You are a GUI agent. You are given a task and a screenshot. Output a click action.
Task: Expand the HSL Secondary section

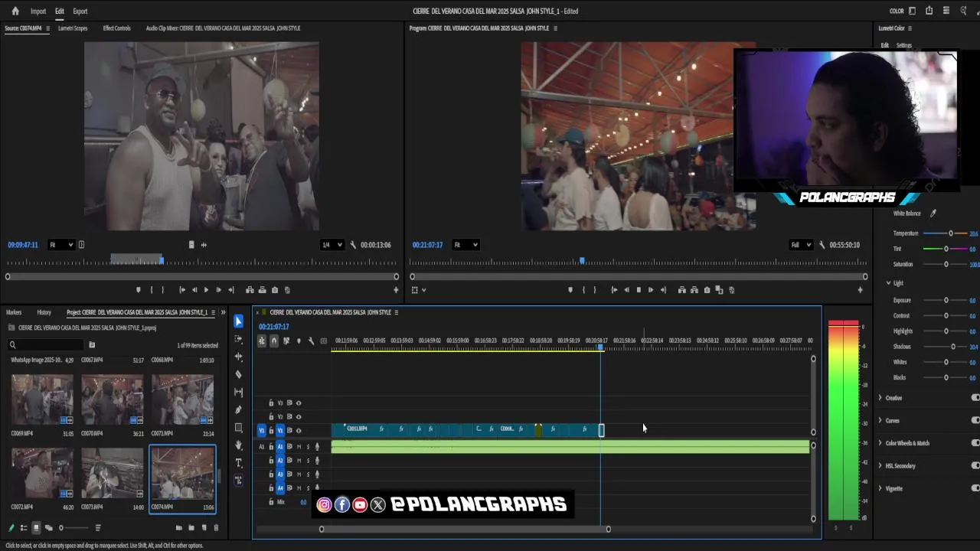[880, 465]
